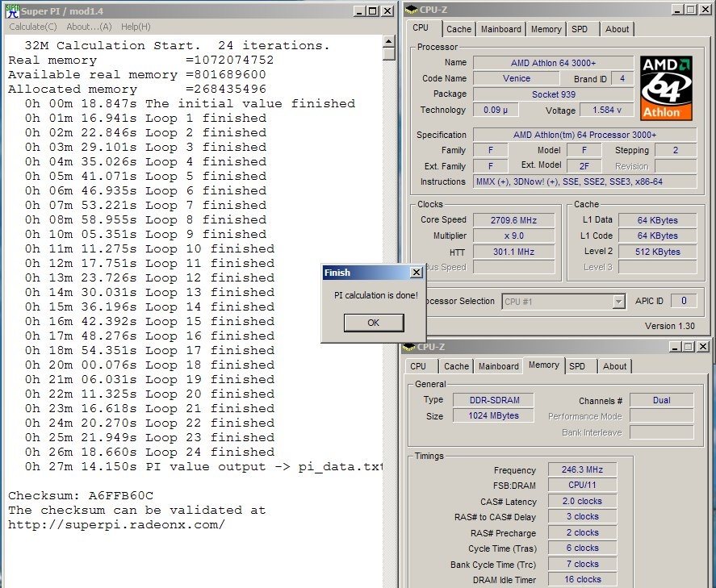Click the Super PI vertical scrollbar thumb
The width and height of the screenshot is (716, 588).
pos(388,54)
